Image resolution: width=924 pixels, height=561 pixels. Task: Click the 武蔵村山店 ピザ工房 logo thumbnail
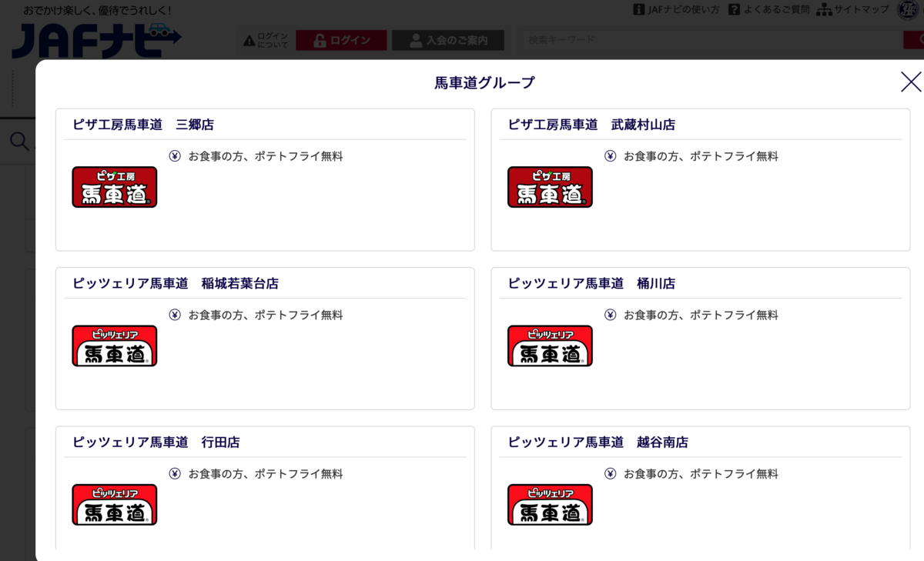[550, 187]
